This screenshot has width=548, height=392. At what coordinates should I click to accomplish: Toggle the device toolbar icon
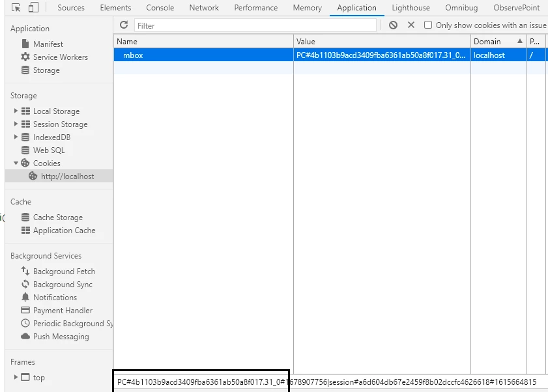click(33, 7)
